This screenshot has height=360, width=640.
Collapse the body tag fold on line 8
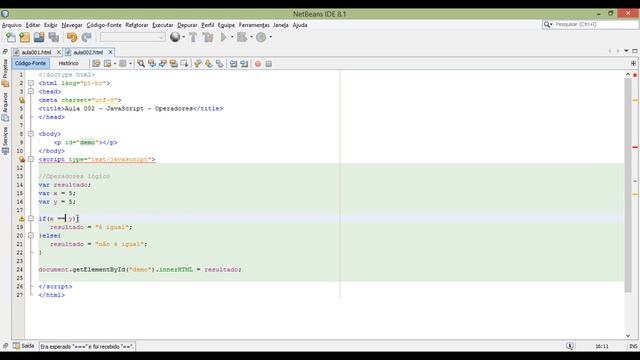31,134
